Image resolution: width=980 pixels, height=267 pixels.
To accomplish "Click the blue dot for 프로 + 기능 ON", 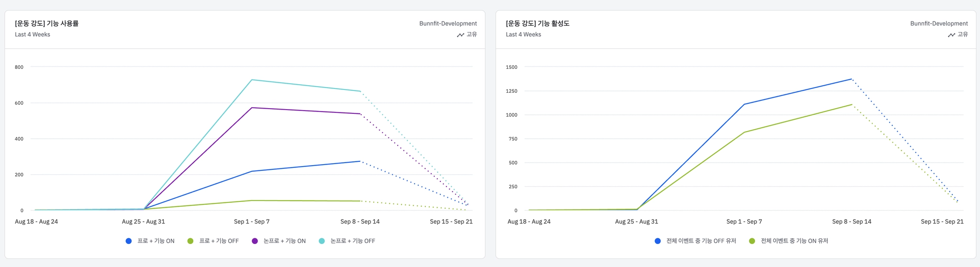I will click(x=129, y=241).
